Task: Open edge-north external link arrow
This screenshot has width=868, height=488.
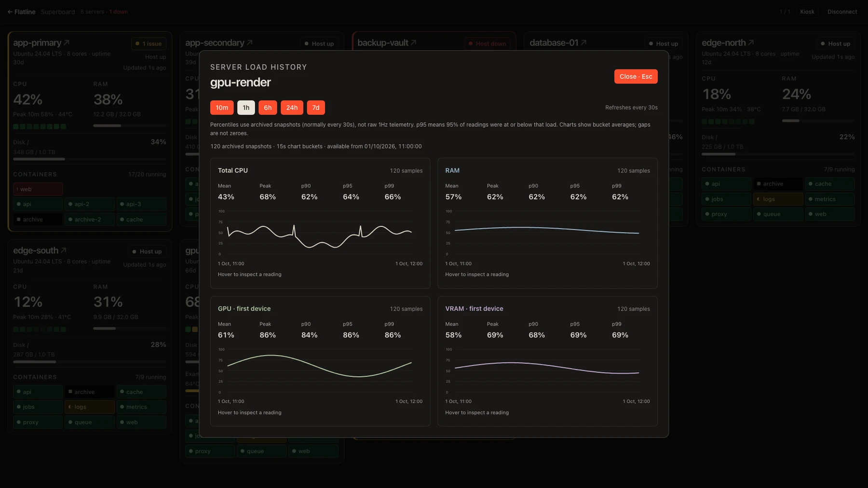Action: (751, 42)
